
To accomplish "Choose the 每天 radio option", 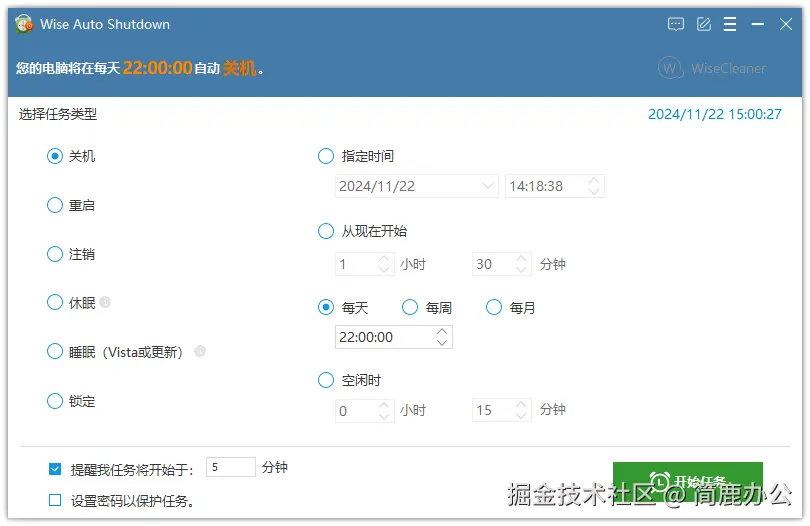I will pos(325,307).
